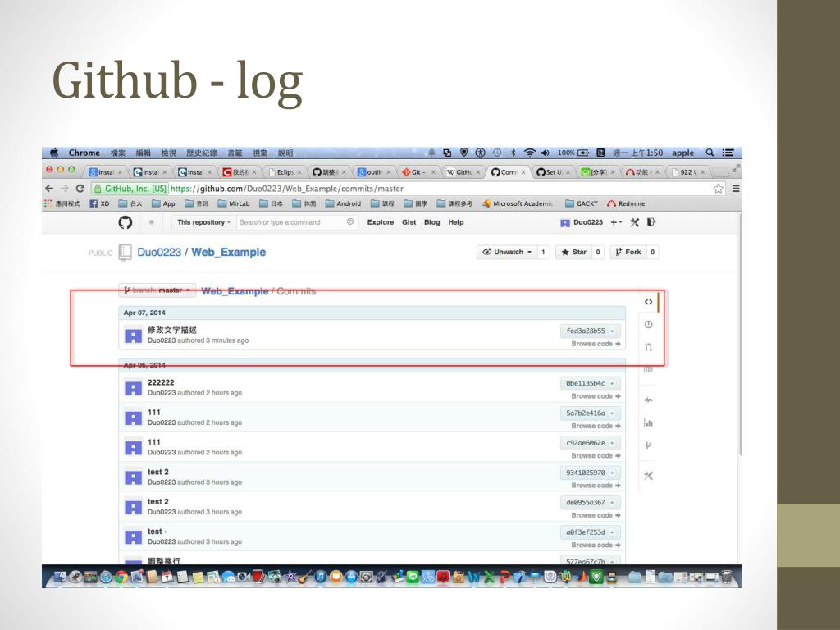This screenshot has width=840, height=630.
Task: Click the search help question-mark icon
Action: (x=349, y=221)
